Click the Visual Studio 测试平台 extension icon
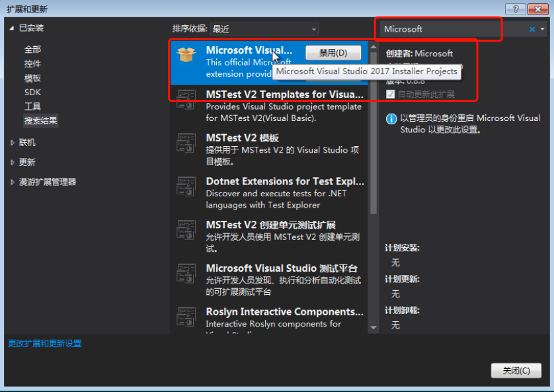The width and height of the screenshot is (554, 392). pos(186,273)
